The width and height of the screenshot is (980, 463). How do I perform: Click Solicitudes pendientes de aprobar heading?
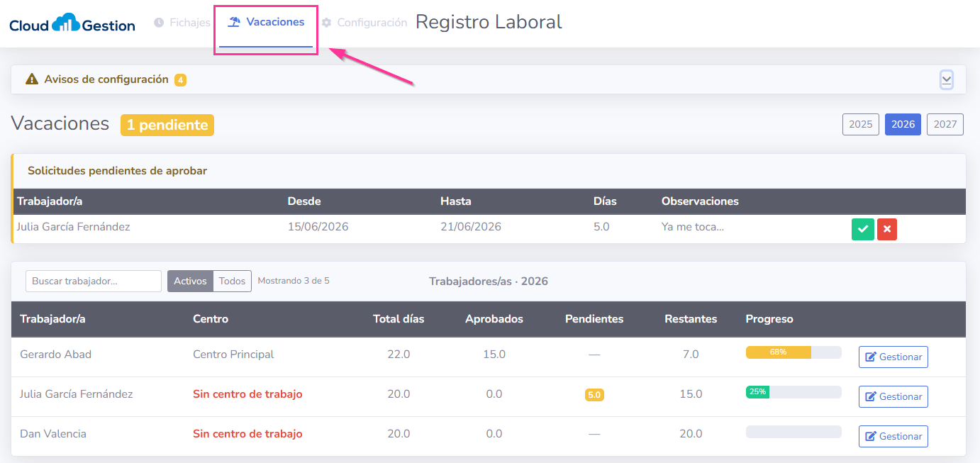coord(117,171)
